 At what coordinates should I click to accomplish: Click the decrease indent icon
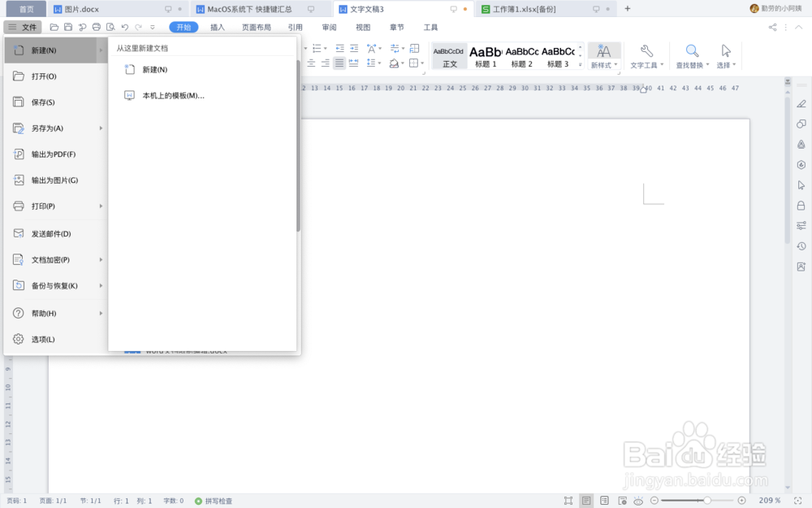tap(339, 48)
